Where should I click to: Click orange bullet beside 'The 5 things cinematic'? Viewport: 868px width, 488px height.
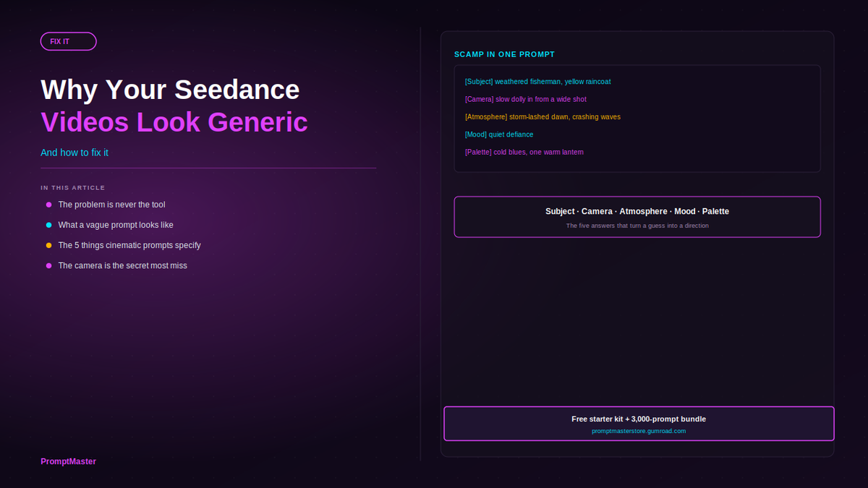point(49,245)
